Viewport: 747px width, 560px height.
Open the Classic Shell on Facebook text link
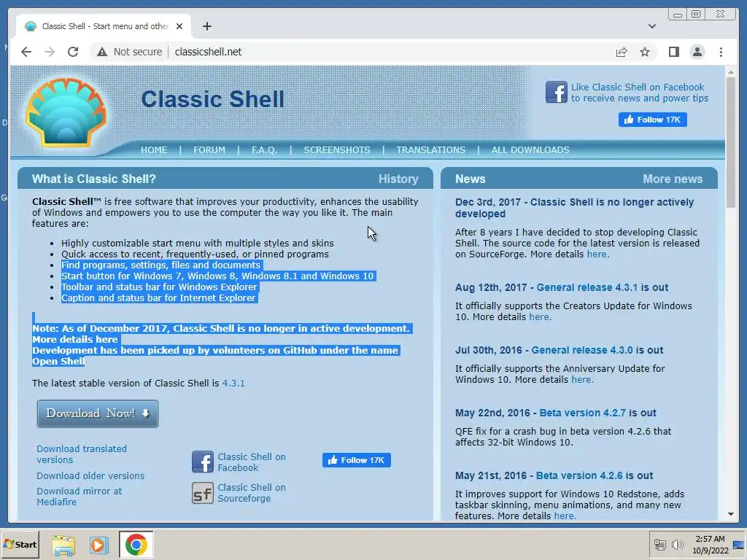(252, 462)
